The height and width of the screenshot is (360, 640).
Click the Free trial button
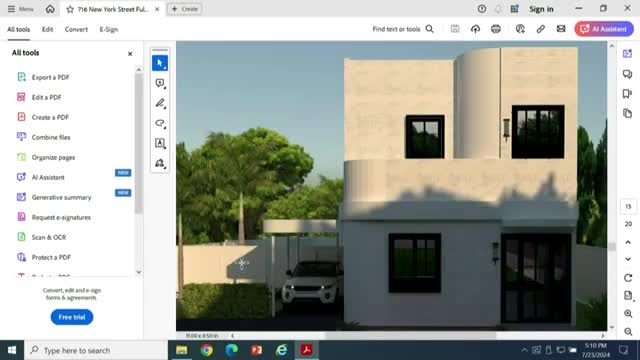tap(72, 317)
